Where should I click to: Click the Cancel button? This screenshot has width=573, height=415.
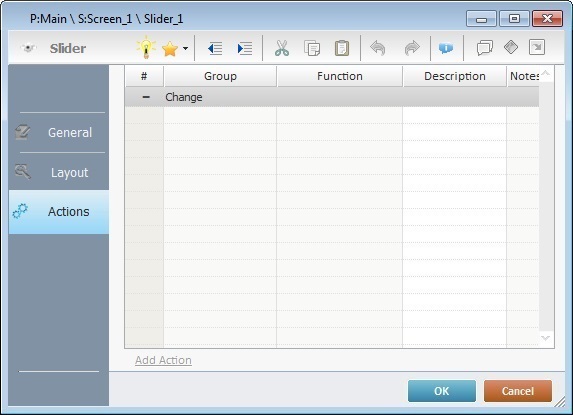tap(518, 391)
